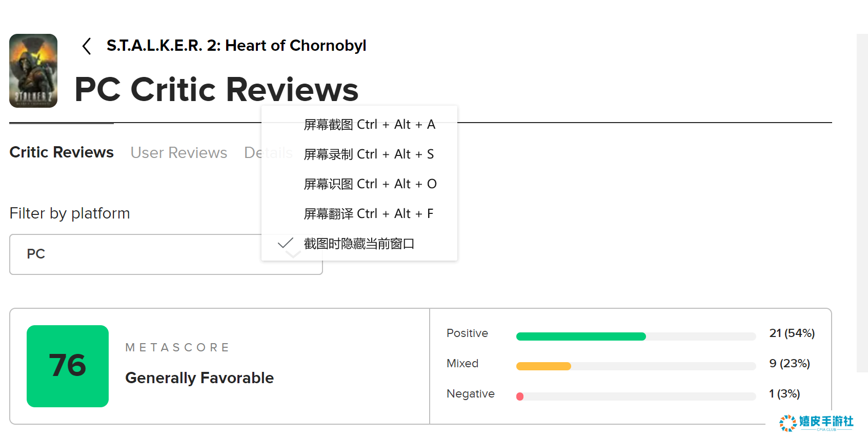The height and width of the screenshot is (436, 868).
Task: Click the yellow Mixed reviews bar
Action: 543,366
